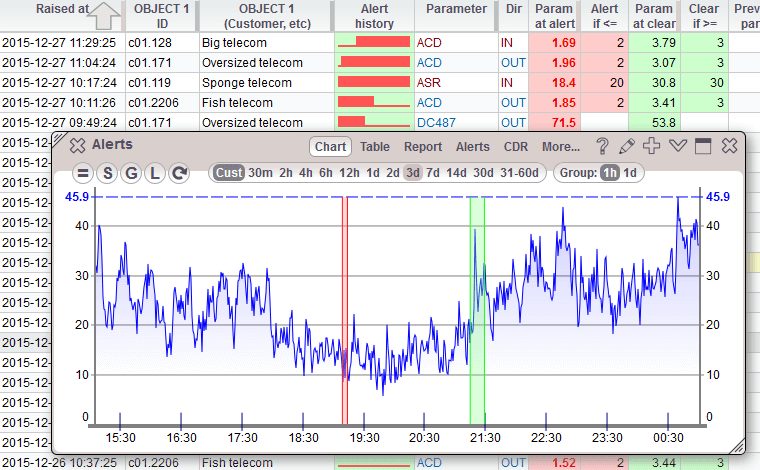Click the ACD parameter link for Big telecom
The image size is (760, 470).
point(429,43)
